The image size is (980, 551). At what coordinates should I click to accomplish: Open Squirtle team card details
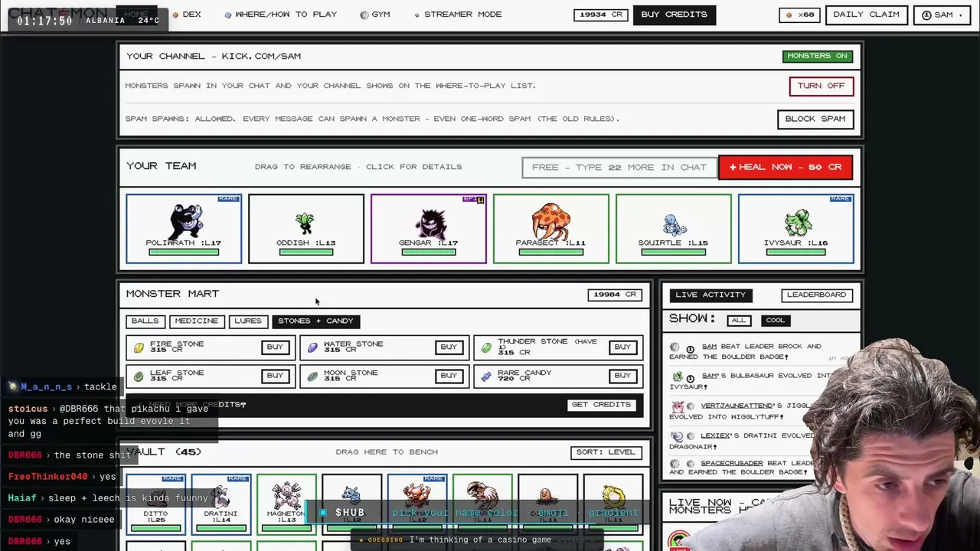tap(674, 229)
